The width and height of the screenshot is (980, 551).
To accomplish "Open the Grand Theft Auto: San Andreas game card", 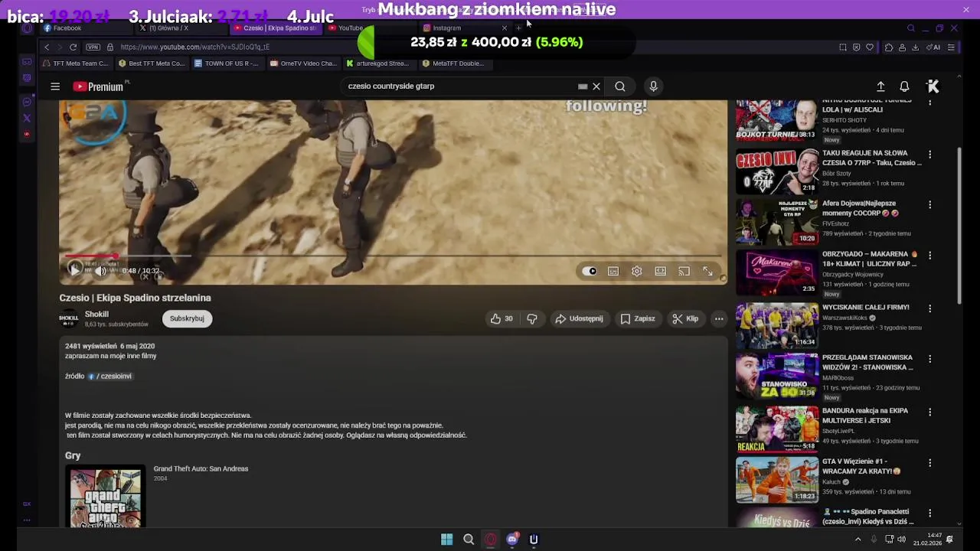I will tap(201, 468).
